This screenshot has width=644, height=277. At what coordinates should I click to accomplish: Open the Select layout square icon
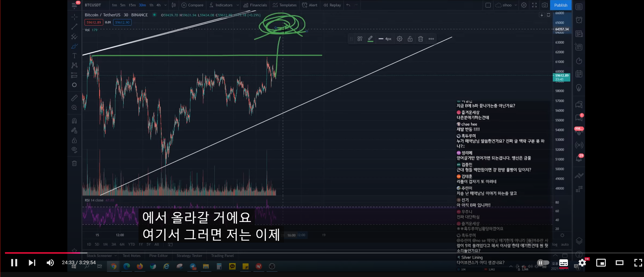(488, 5)
